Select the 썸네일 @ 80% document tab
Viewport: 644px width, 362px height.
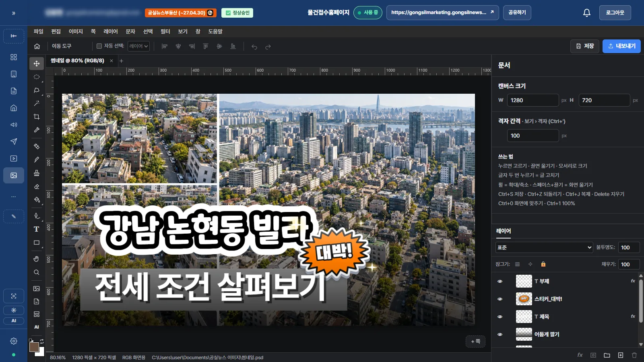[x=77, y=61]
